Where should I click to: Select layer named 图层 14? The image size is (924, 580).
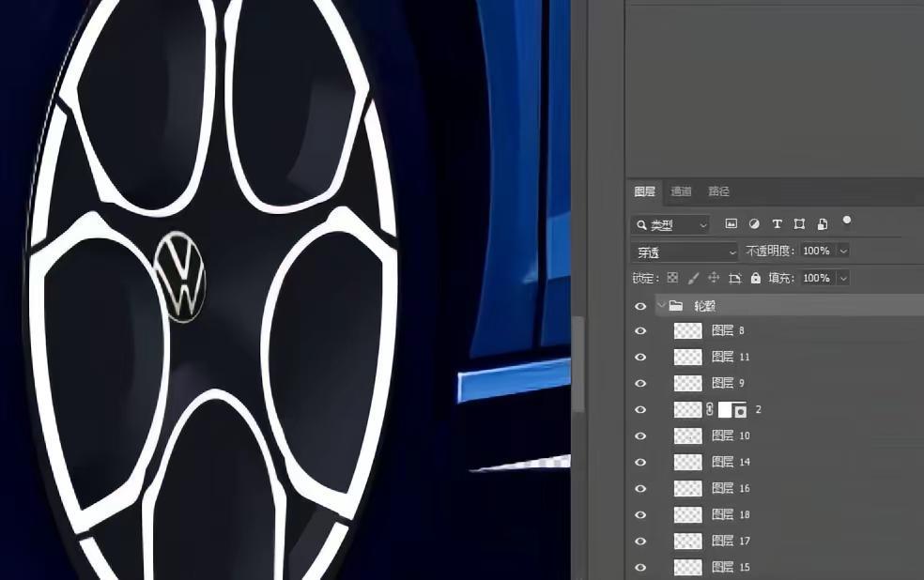731,463
